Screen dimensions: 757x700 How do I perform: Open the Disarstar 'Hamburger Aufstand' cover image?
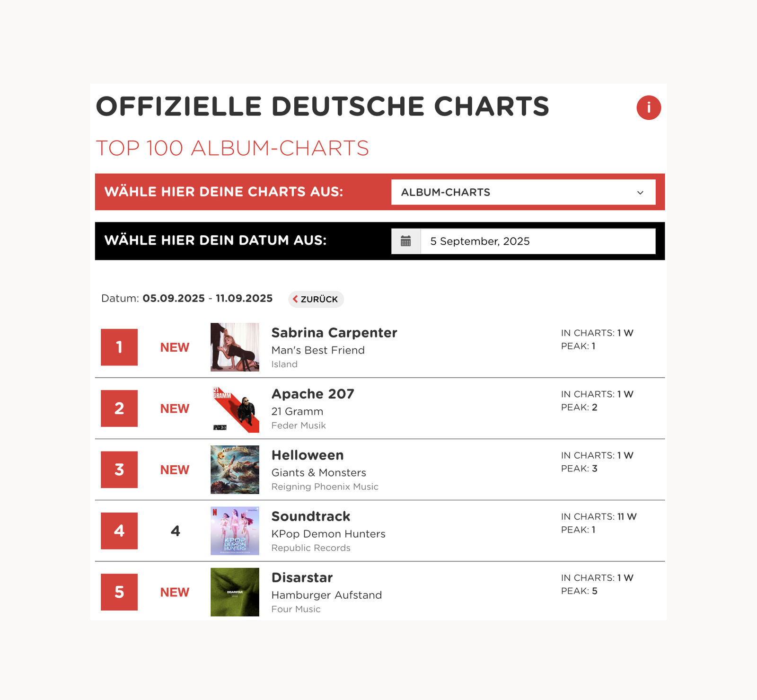[x=235, y=592]
